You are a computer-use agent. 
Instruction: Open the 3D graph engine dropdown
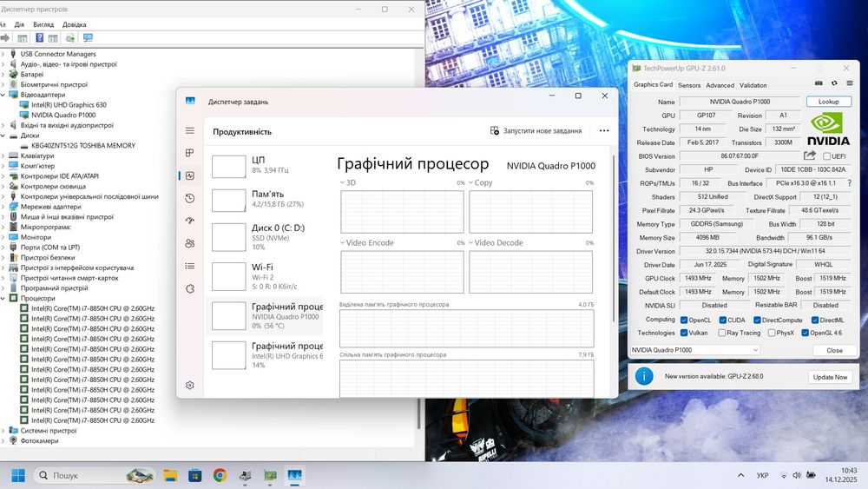tap(342, 182)
